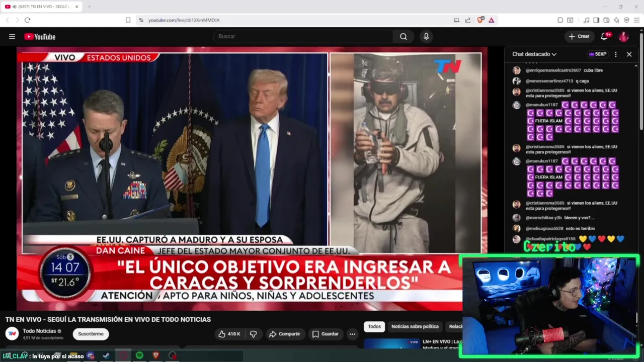Select the partially visible Relaci chip
Viewport: 644px width, 362px height.
tap(454, 327)
